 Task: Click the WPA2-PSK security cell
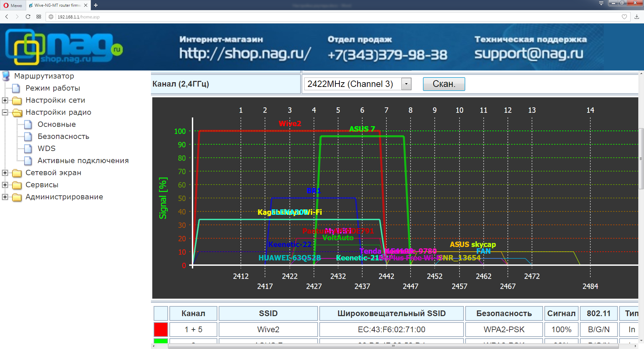pyautogui.click(x=504, y=330)
